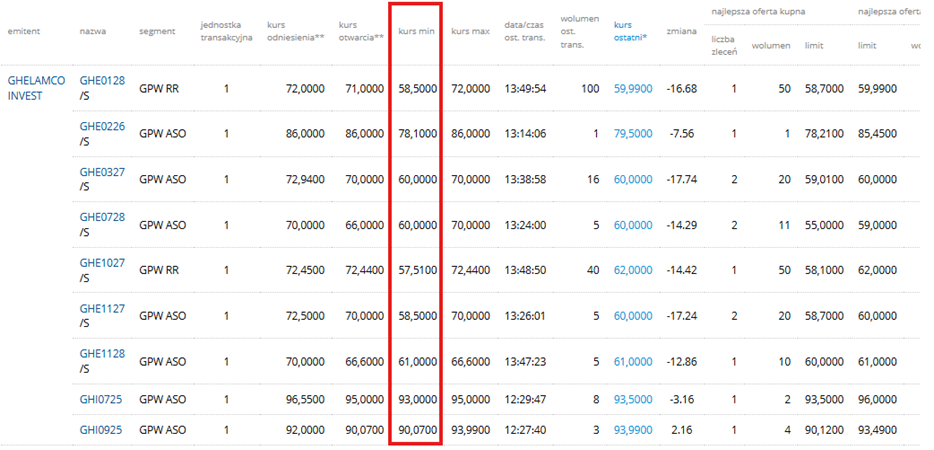Image resolution: width=934 pixels, height=450 pixels.
Task: Click the GHE0226 bond name
Action: coord(102,126)
